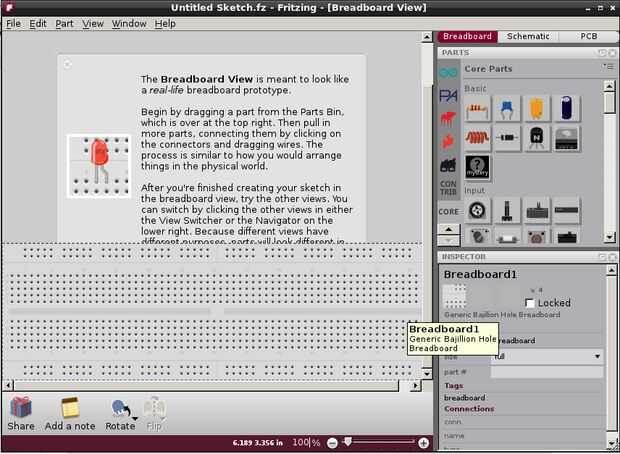620x454 pixels.
Task: Click the grayed Flip tool
Action: (x=154, y=414)
